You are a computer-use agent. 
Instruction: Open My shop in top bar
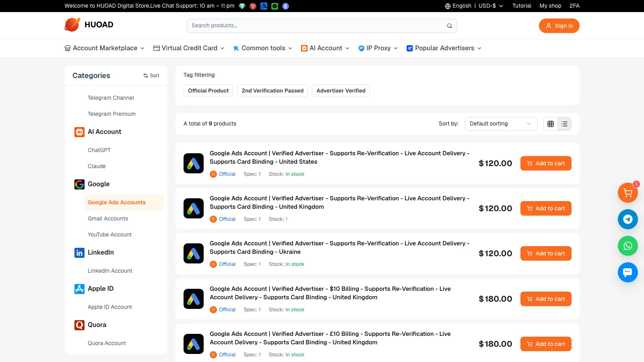click(x=550, y=6)
